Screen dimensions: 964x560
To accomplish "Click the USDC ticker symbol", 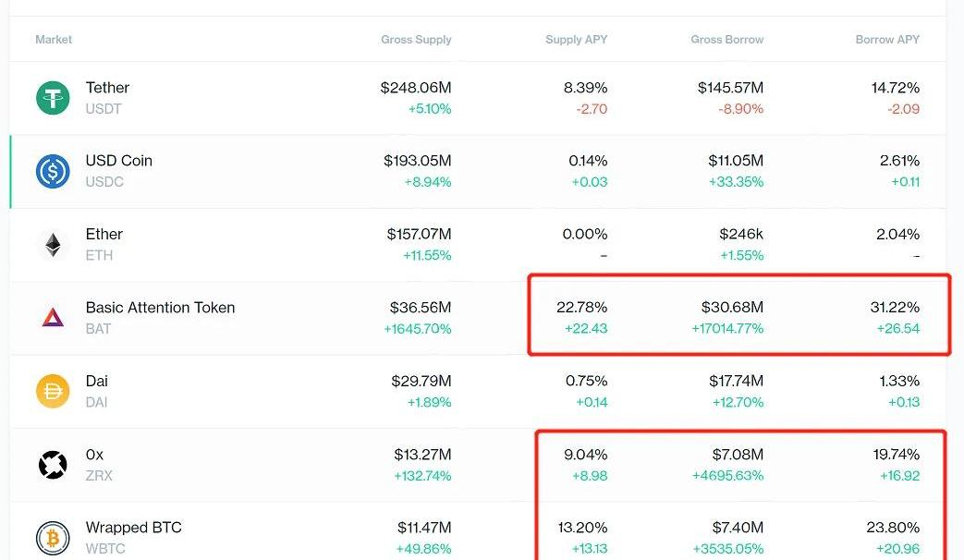I will (x=104, y=182).
